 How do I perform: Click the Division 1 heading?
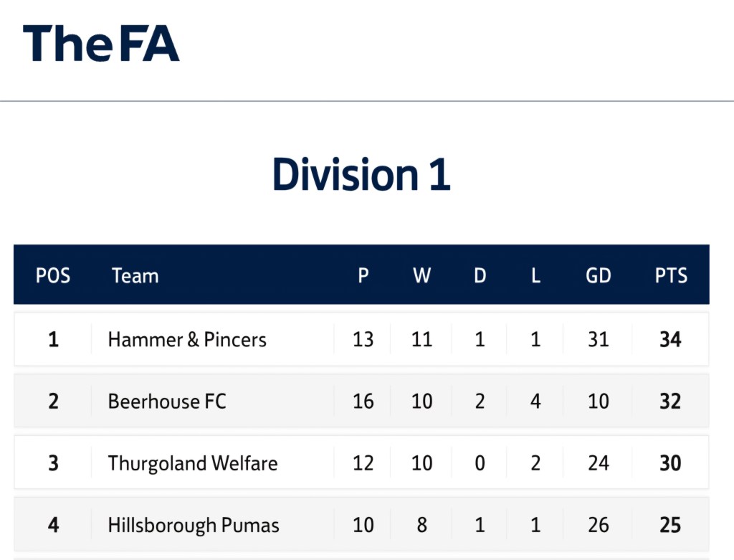pyautogui.click(x=361, y=175)
